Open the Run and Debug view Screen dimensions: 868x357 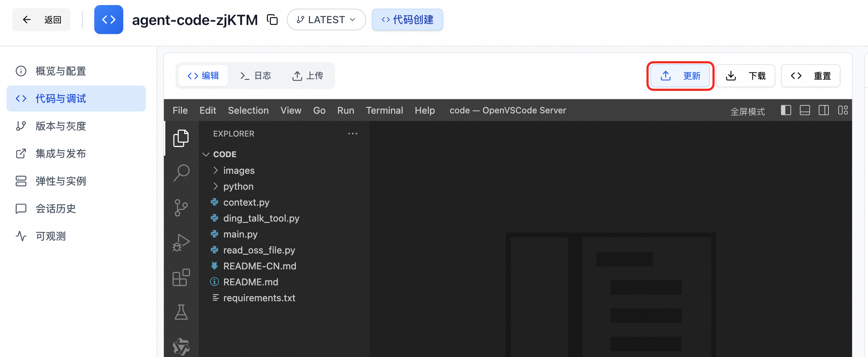pos(181,243)
